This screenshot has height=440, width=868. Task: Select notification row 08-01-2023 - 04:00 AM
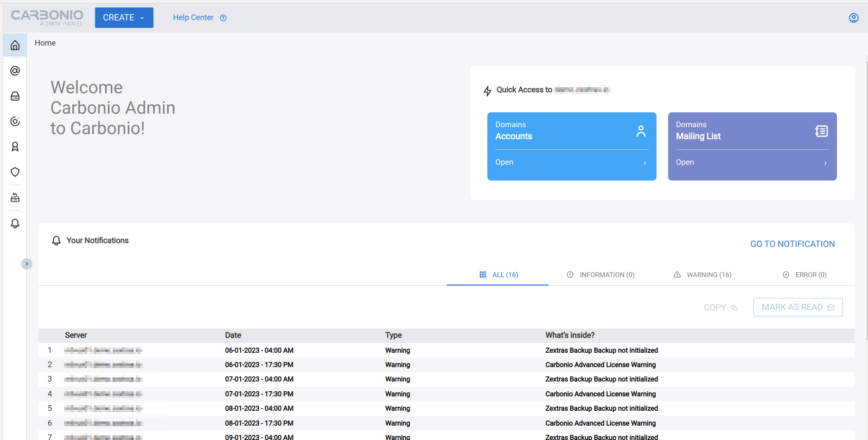(x=447, y=408)
